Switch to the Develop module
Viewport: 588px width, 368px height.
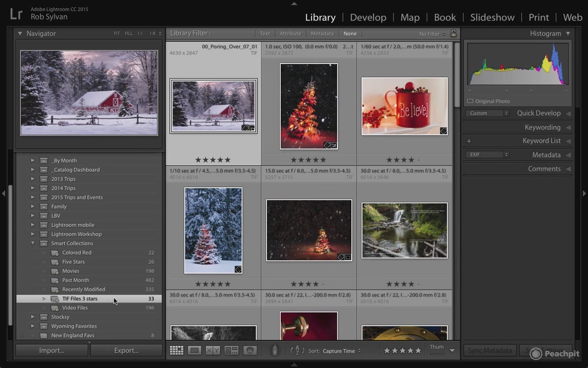368,17
